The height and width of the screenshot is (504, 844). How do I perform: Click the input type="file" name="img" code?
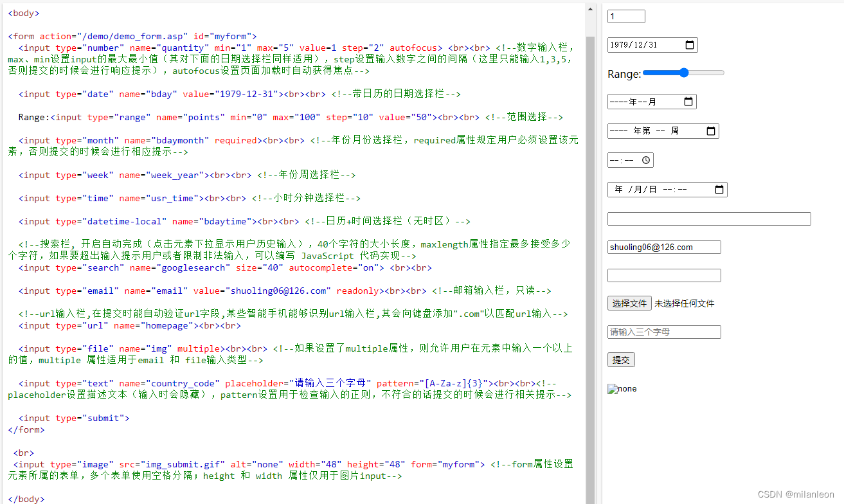[x=121, y=348]
